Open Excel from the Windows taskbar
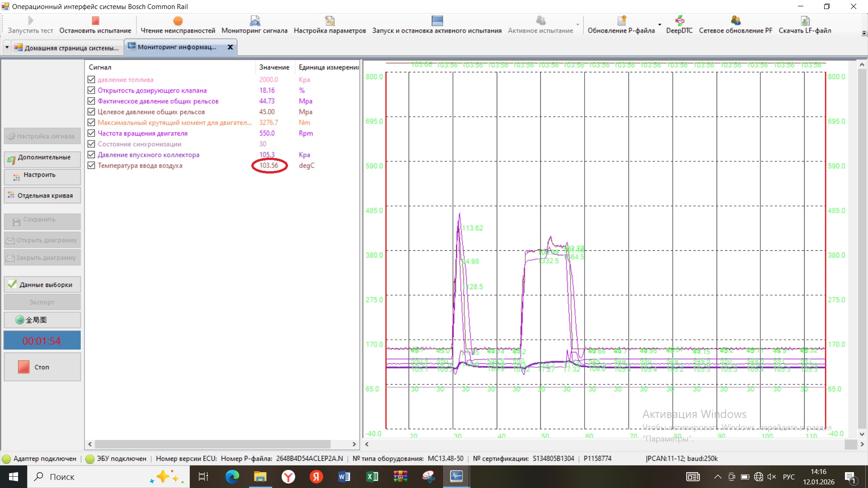 (x=372, y=477)
